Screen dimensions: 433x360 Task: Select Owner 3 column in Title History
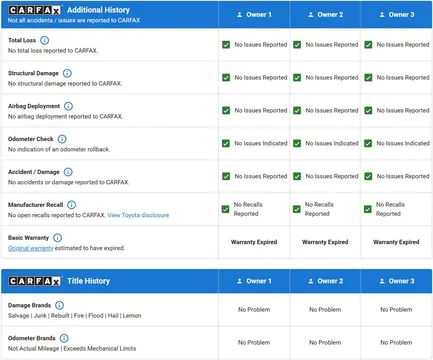tap(396, 281)
